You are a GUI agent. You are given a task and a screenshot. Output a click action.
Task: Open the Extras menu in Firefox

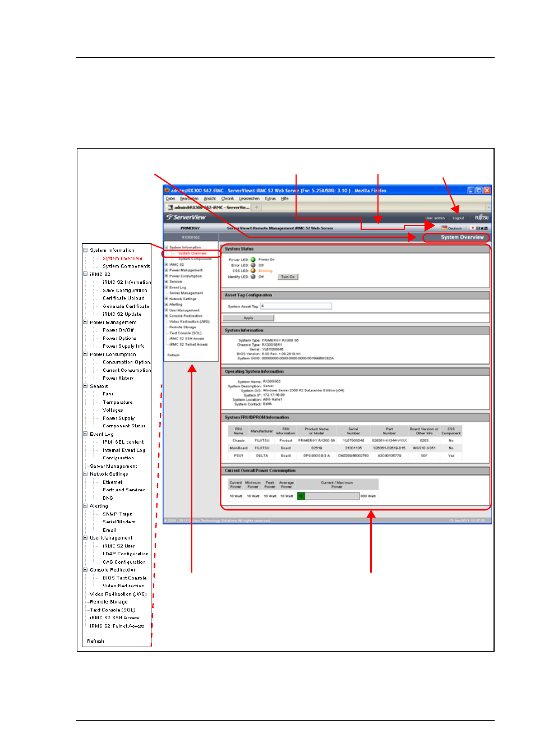point(270,199)
